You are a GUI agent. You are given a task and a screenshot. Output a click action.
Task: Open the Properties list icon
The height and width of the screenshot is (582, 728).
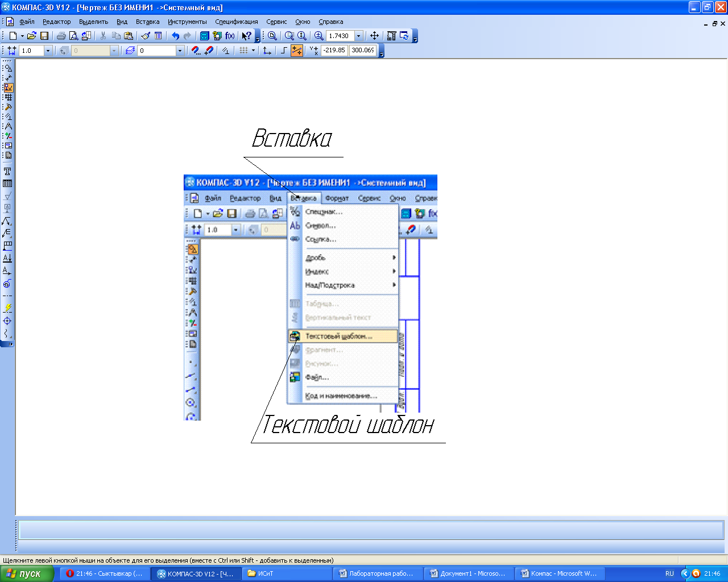point(158,36)
